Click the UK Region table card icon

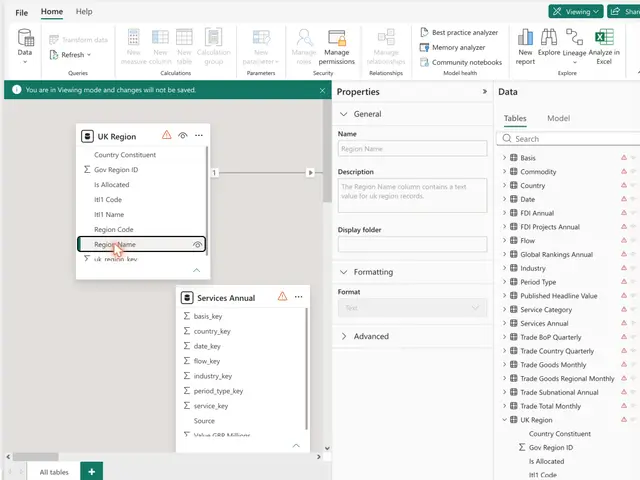[x=87, y=136]
